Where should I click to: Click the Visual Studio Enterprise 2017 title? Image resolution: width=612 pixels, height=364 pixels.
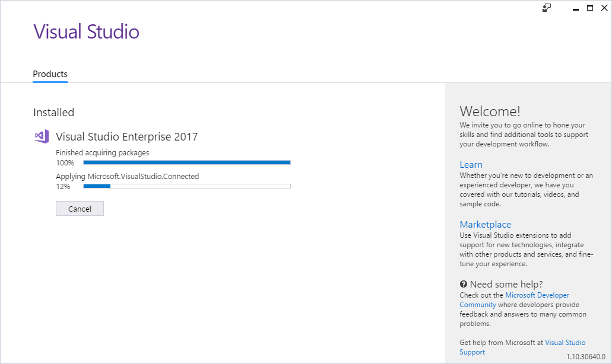click(127, 137)
